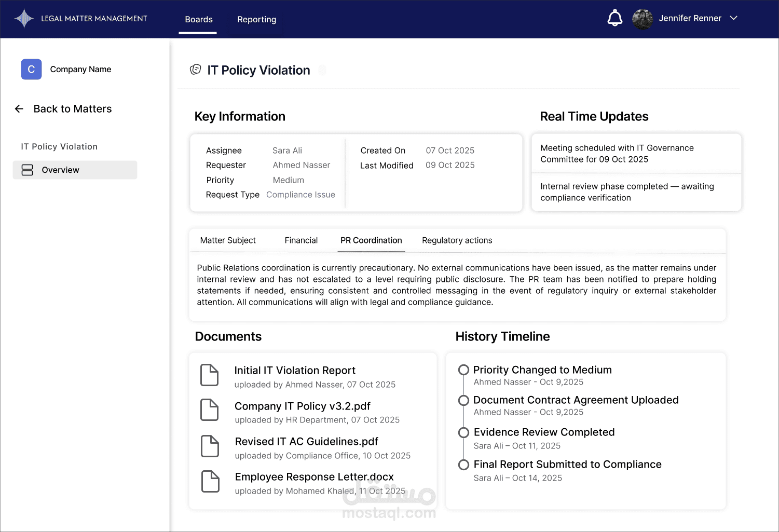
Task: Click the Revised IT AC Guidelines.pdf file icon
Action: tap(210, 446)
